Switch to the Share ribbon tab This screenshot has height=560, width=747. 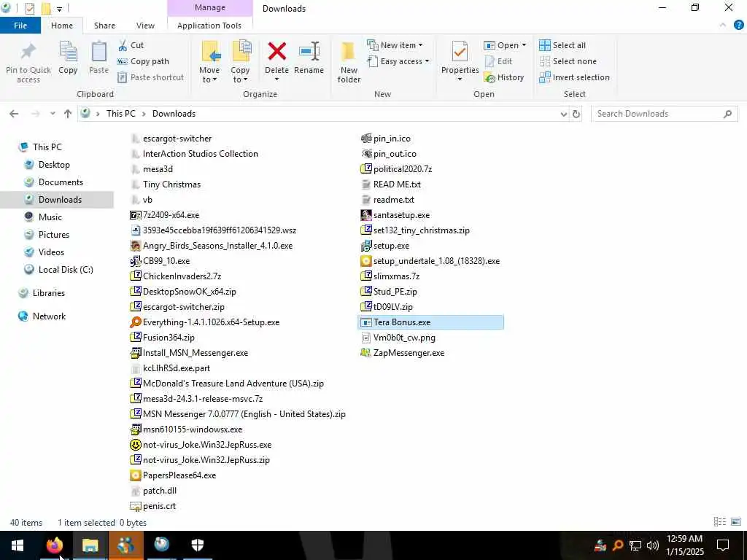(x=104, y=26)
